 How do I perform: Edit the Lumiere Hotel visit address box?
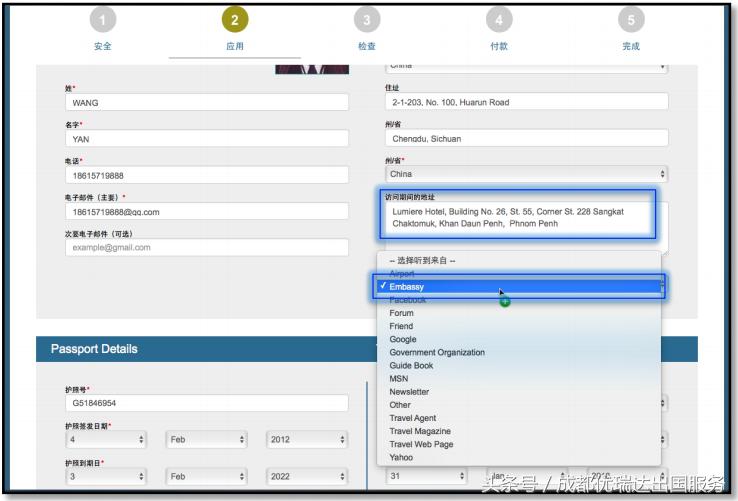pyautogui.click(x=527, y=227)
